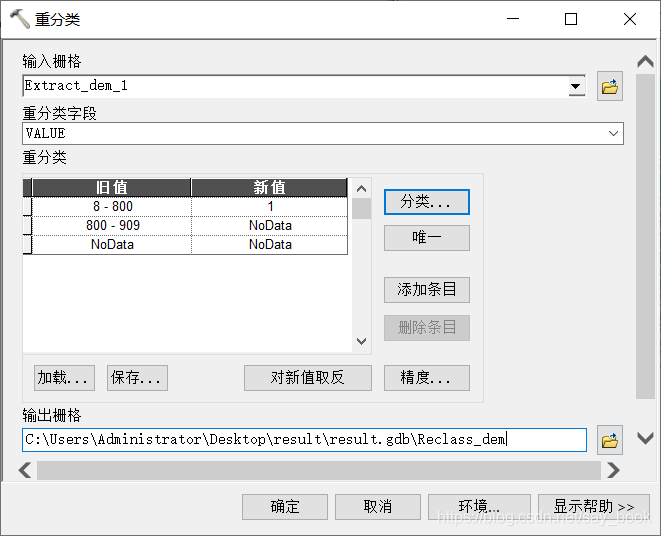Screen dimensions: 661x536
Task: Expand the reclass field VALUE dropdown
Action: [613, 134]
